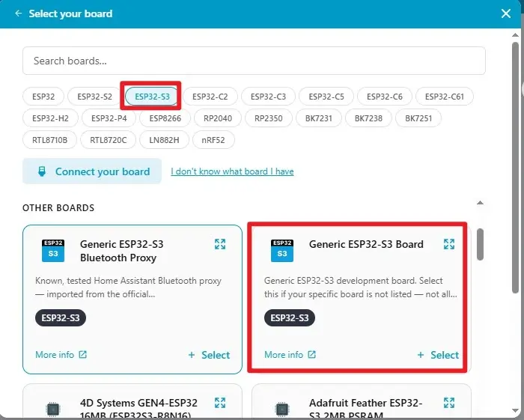The image size is (524, 420).
Task: Click the Connect your board button
Action: pos(92,171)
